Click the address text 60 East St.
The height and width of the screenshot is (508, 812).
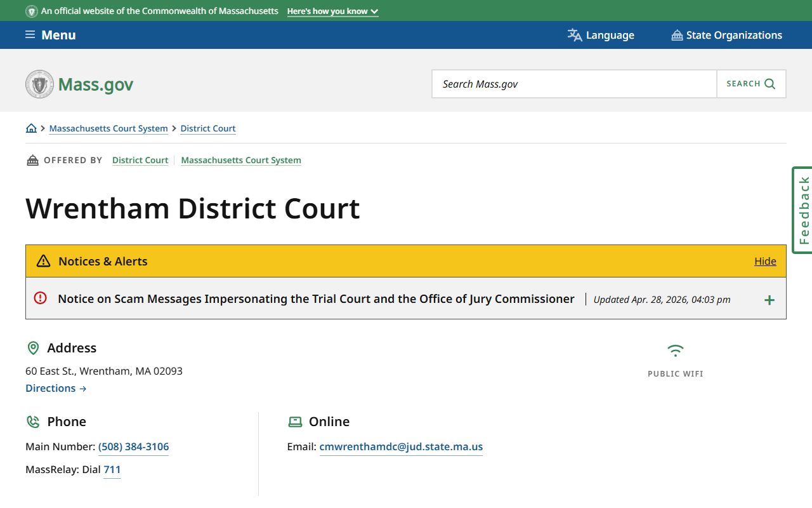click(x=104, y=371)
